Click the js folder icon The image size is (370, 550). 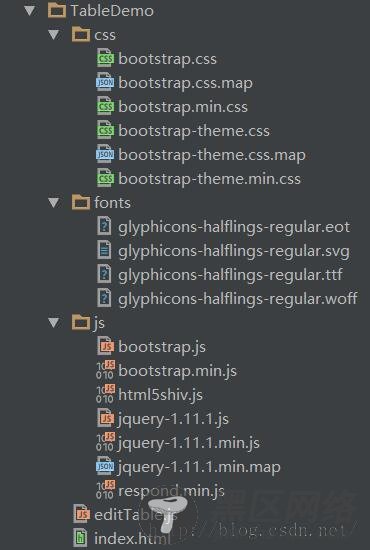tap(81, 322)
